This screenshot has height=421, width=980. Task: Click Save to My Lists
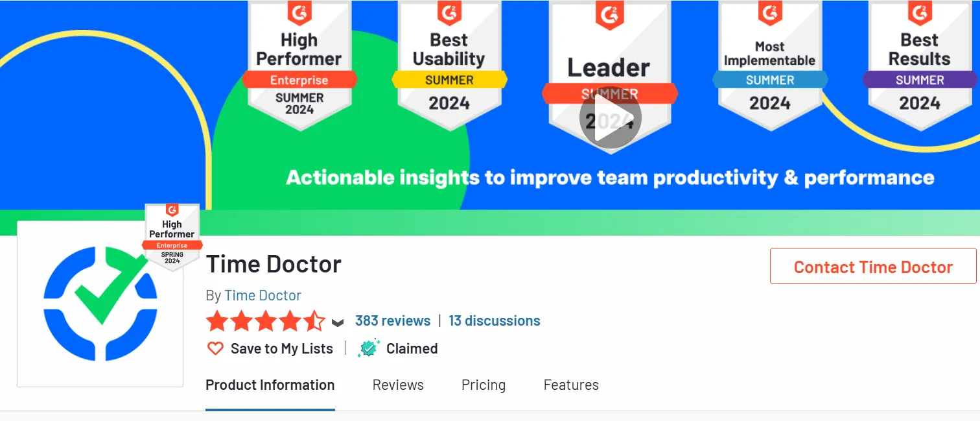click(282, 348)
